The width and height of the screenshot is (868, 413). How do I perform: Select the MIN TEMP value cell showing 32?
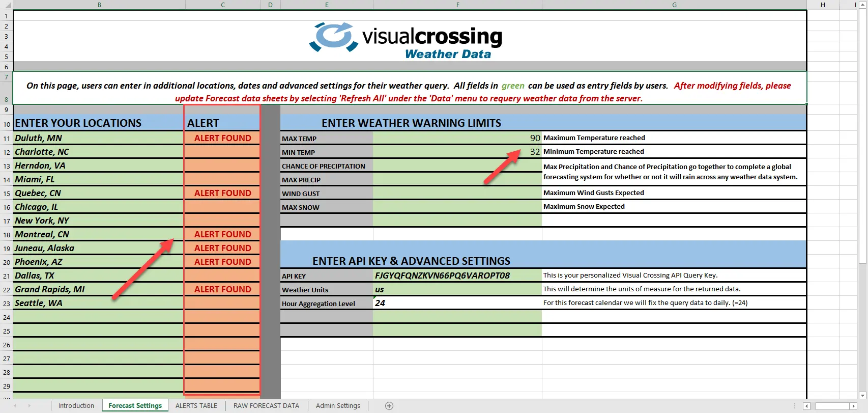(457, 152)
